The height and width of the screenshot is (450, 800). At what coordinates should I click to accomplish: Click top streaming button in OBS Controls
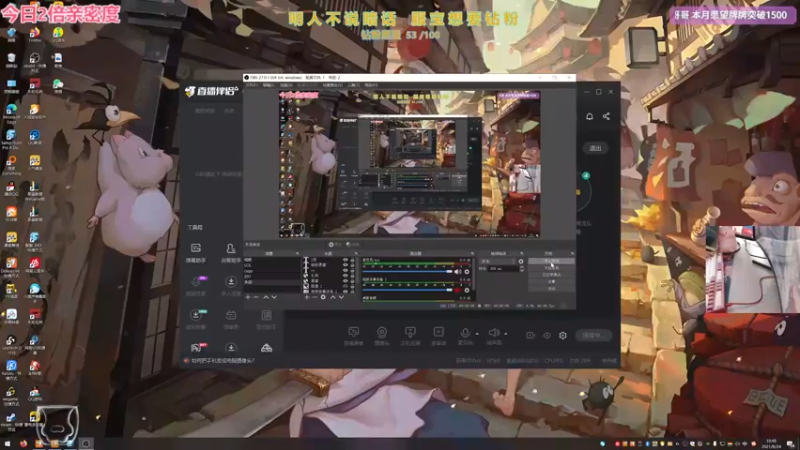(x=552, y=261)
